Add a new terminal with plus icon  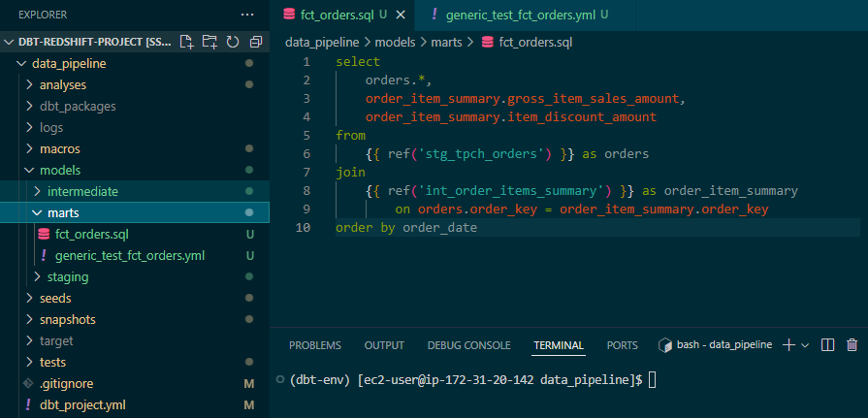click(788, 345)
